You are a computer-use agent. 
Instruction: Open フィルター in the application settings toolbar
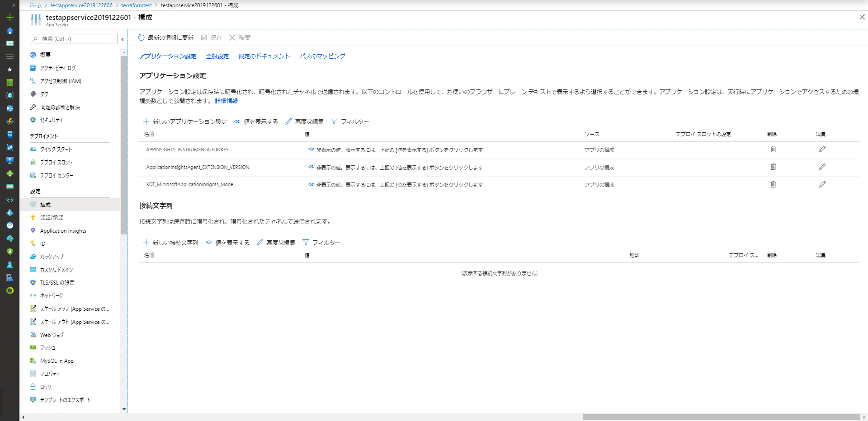tap(350, 122)
